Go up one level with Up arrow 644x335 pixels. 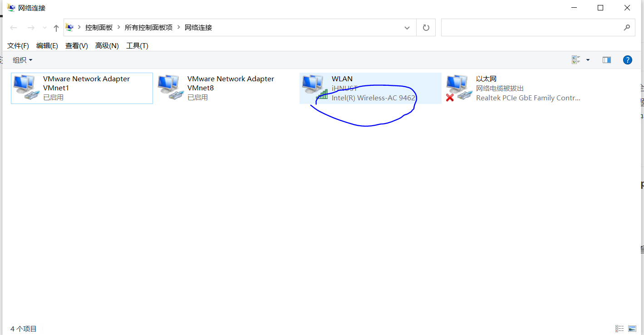coord(56,28)
